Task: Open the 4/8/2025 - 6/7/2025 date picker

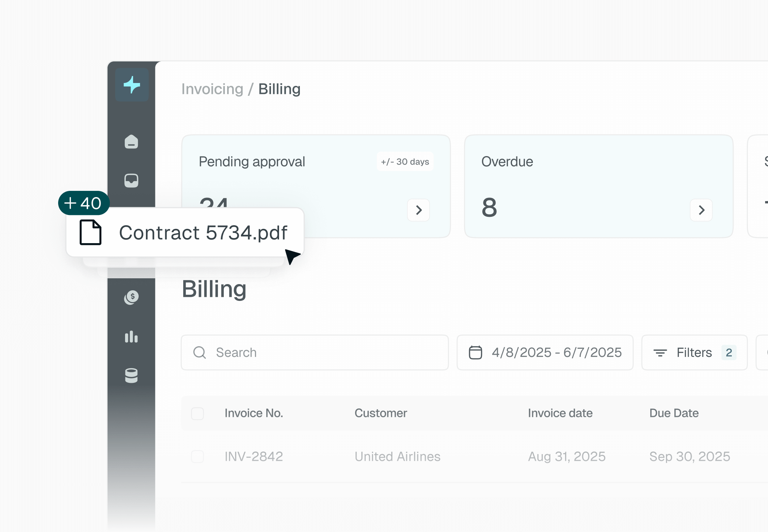Action: click(x=545, y=352)
